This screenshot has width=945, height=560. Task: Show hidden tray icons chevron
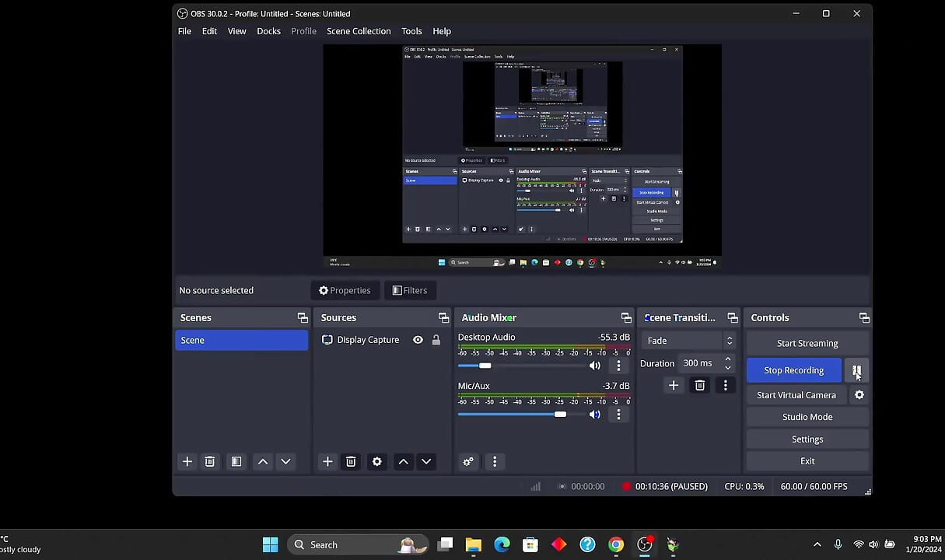point(817,544)
